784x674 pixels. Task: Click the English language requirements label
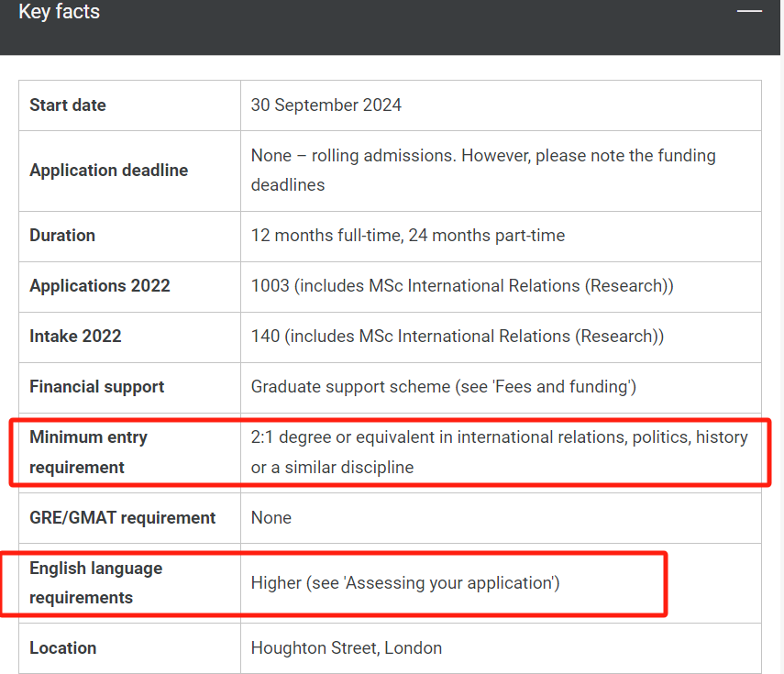(x=95, y=582)
